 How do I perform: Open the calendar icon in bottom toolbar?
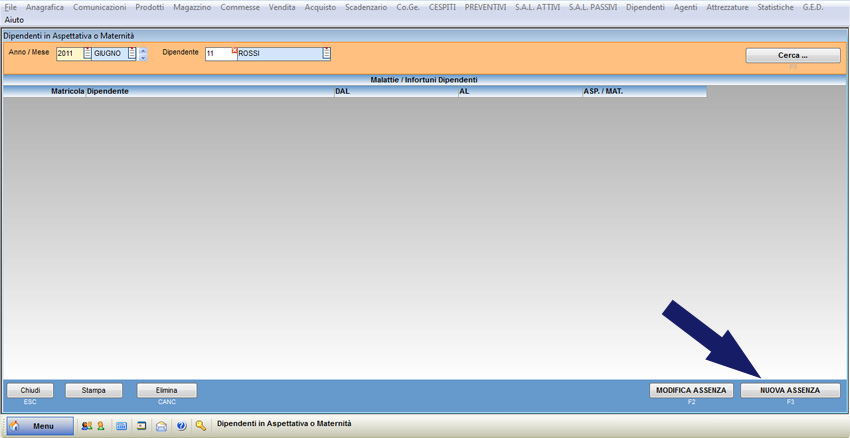(x=122, y=426)
